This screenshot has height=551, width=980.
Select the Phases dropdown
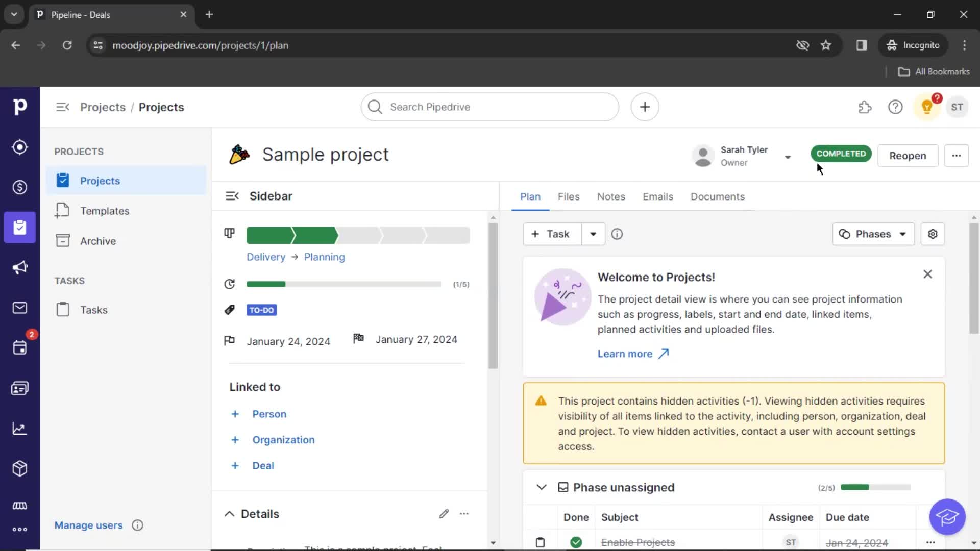pos(873,234)
